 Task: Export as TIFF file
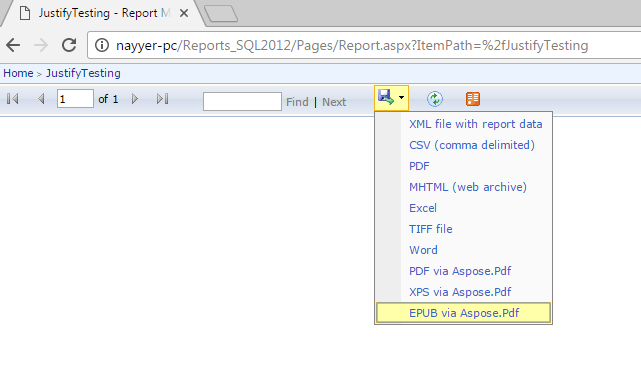430,229
